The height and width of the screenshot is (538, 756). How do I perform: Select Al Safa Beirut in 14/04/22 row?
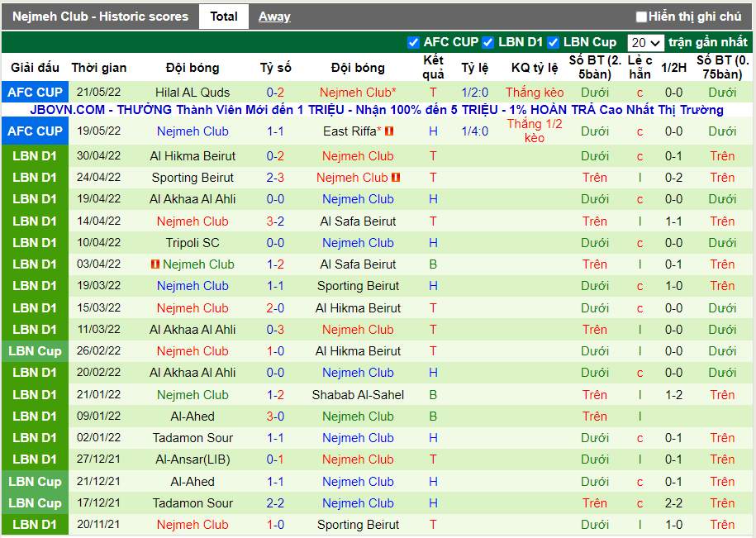(x=358, y=221)
